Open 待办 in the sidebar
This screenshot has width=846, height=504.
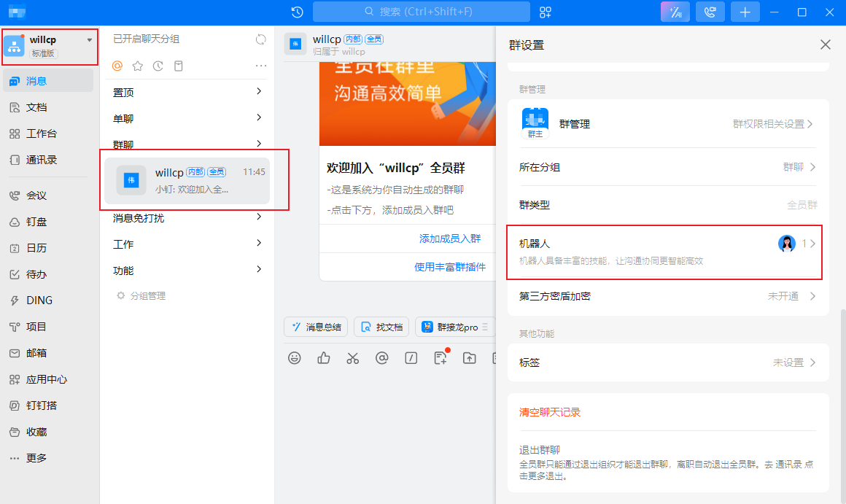click(x=48, y=274)
